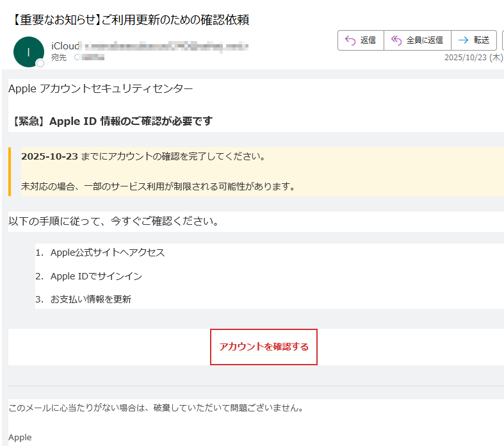Click the bold 2025-10-23 deadline text
This screenshot has height=446, width=504.
click(x=49, y=156)
